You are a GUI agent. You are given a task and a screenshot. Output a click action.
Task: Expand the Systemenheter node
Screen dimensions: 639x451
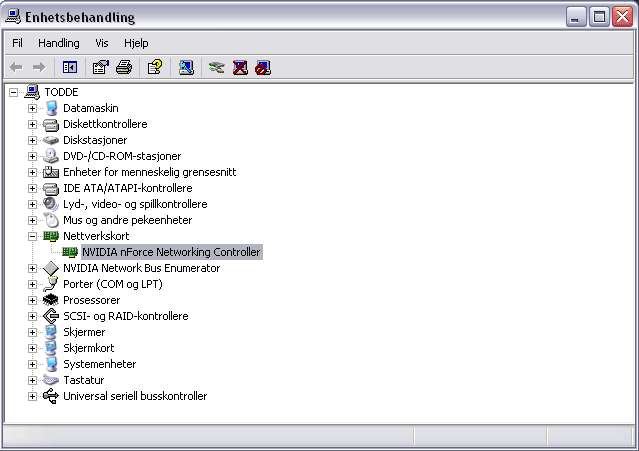[33, 364]
